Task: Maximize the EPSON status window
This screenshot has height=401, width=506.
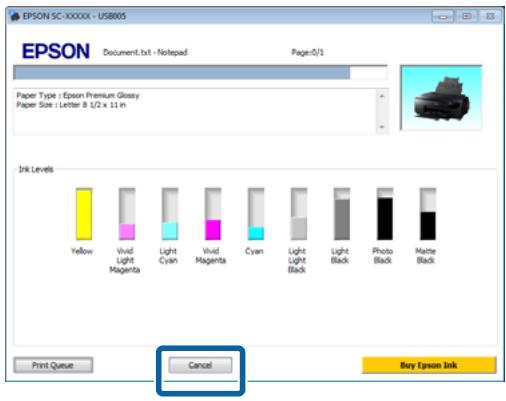Action: pyautogui.click(x=467, y=16)
